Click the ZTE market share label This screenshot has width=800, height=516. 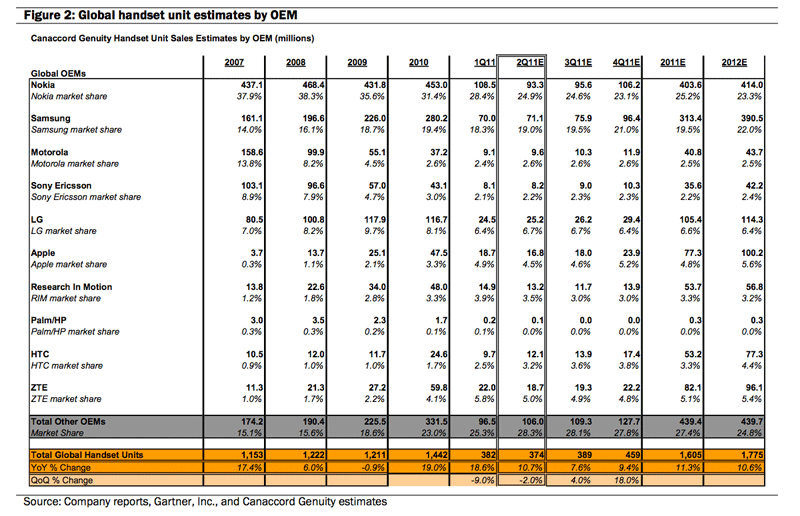[66, 399]
